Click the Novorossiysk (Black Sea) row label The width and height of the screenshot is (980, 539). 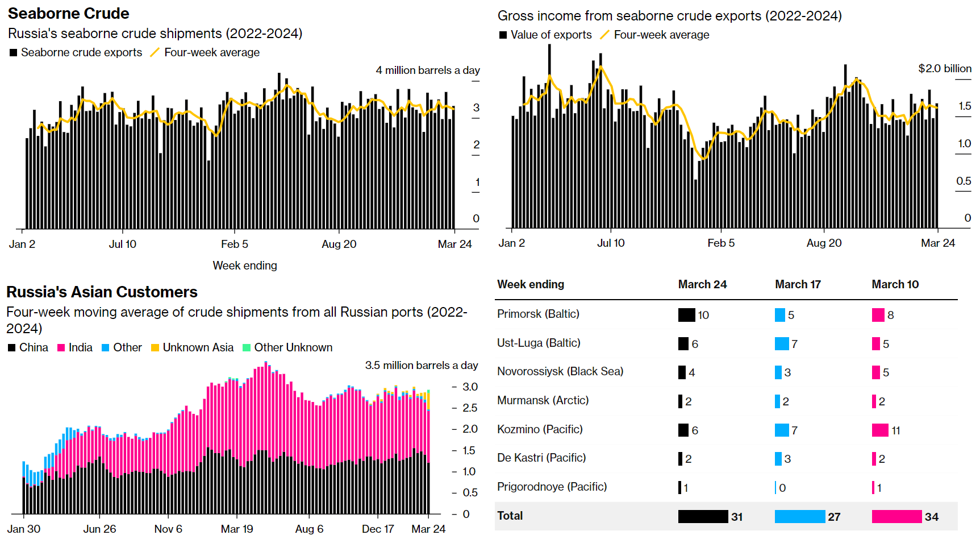coord(560,371)
